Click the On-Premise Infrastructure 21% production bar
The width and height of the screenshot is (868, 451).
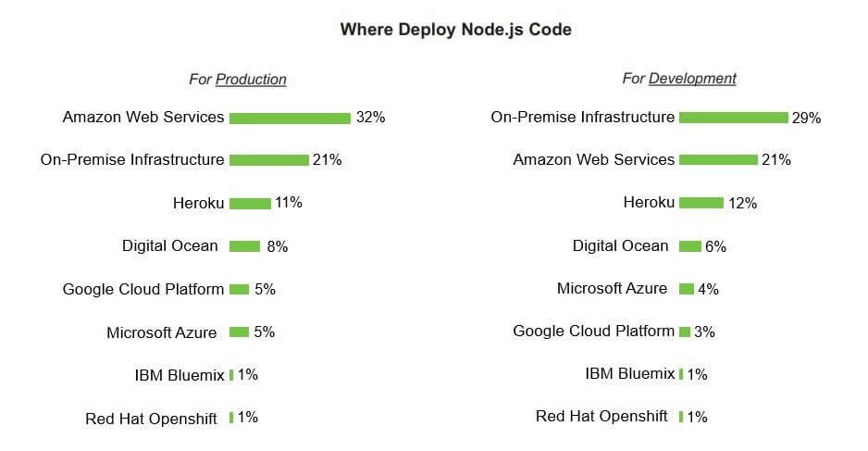(268, 160)
